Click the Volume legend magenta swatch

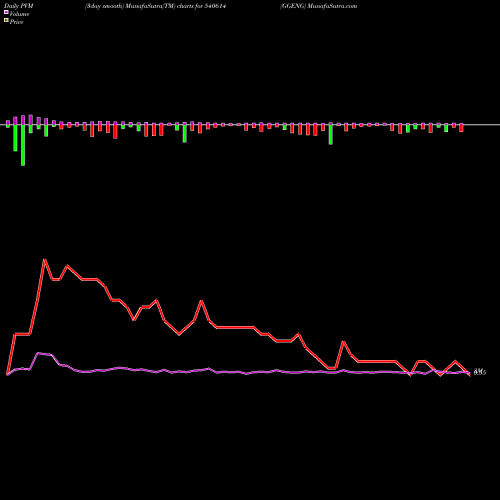point(6,12)
